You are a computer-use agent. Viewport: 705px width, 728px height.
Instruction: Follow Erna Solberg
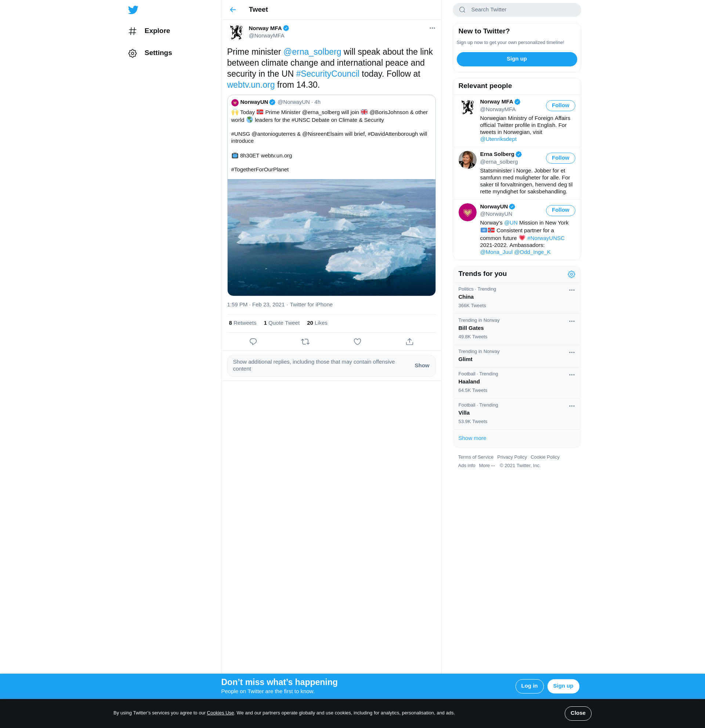[560, 158]
